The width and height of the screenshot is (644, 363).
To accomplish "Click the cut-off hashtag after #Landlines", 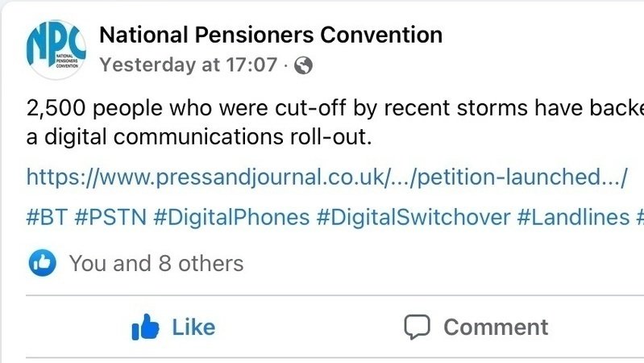I will 639,217.
